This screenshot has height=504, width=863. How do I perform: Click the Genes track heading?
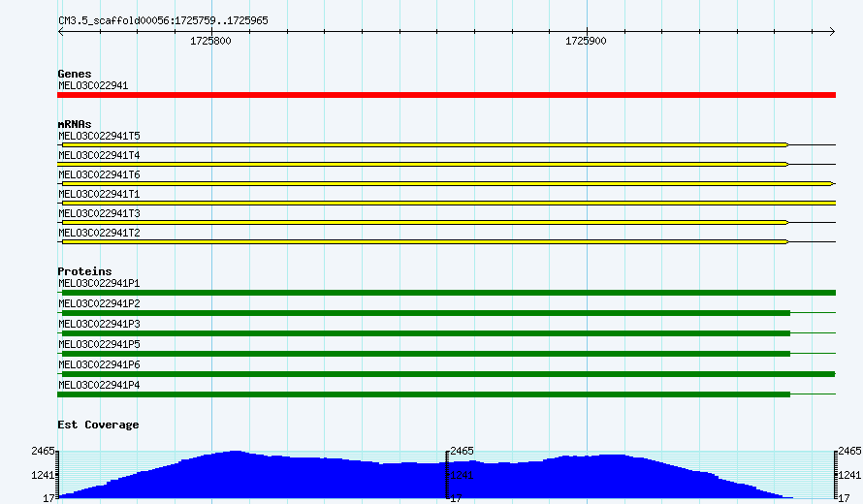(75, 74)
